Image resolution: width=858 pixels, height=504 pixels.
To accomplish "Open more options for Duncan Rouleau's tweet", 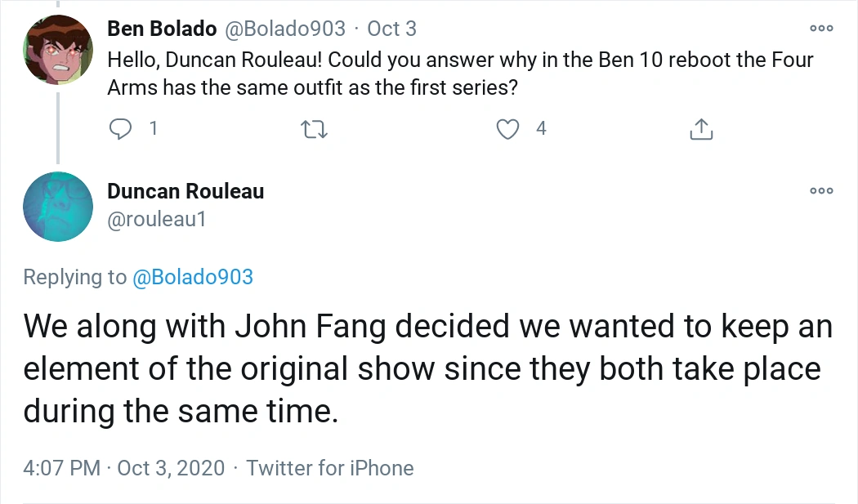I will coord(821,191).
